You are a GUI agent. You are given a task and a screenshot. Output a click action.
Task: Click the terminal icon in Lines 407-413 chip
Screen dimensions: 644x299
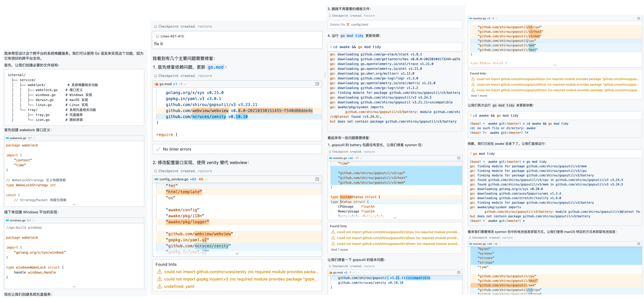click(x=158, y=36)
